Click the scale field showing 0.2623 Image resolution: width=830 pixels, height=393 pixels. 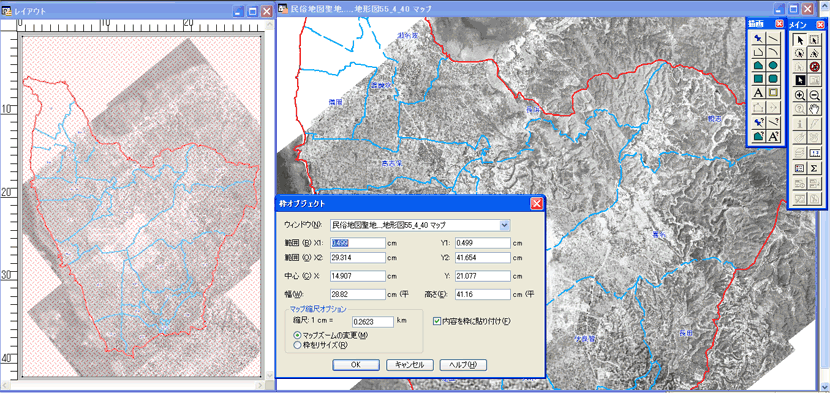[x=373, y=321]
